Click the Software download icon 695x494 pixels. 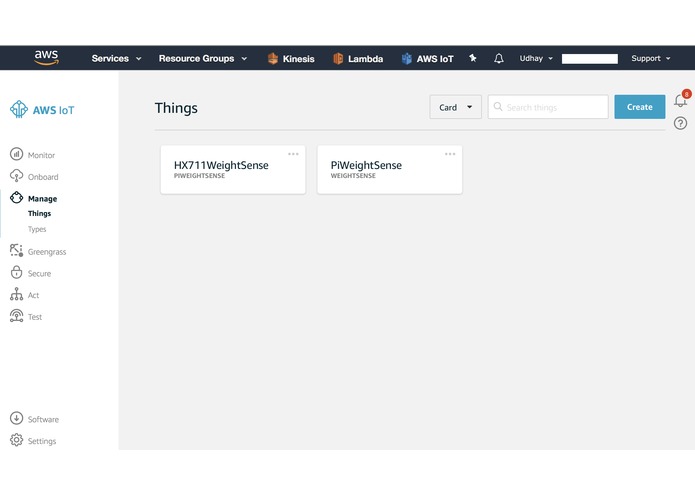click(x=16, y=418)
